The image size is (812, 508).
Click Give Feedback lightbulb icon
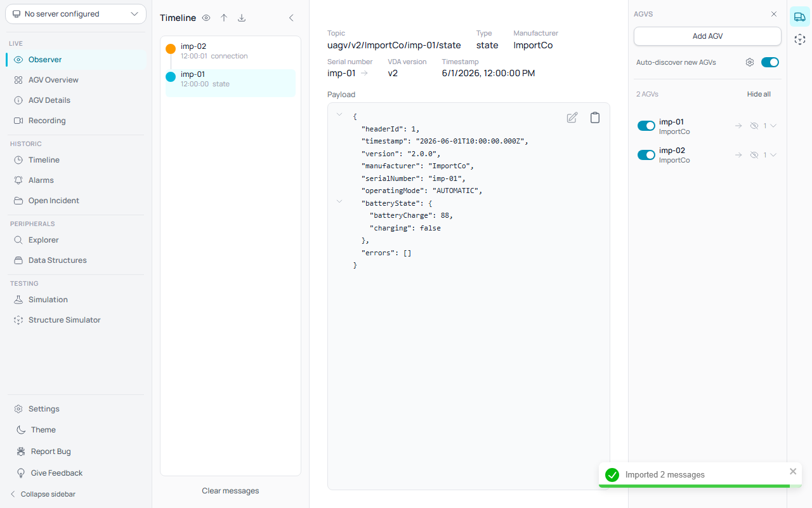(x=21, y=473)
